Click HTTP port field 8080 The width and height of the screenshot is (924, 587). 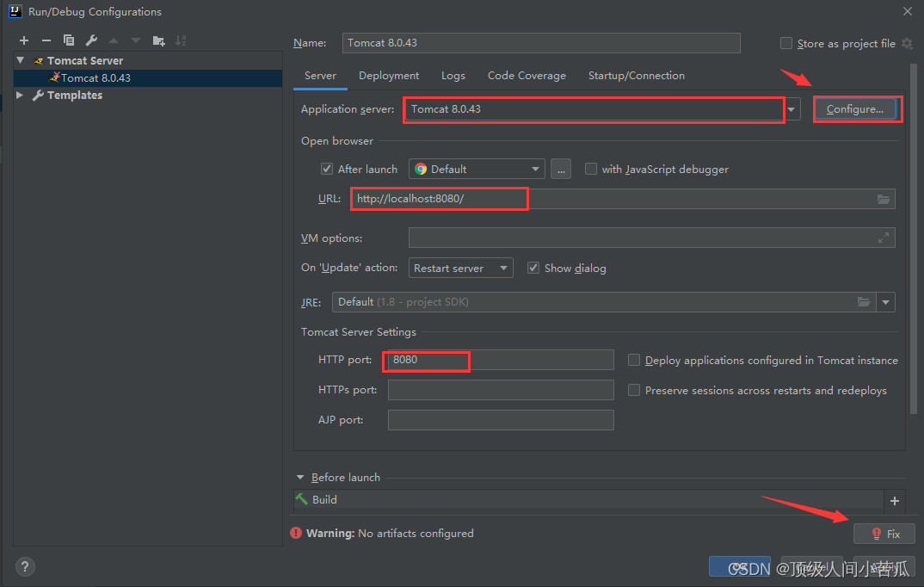[x=501, y=360]
